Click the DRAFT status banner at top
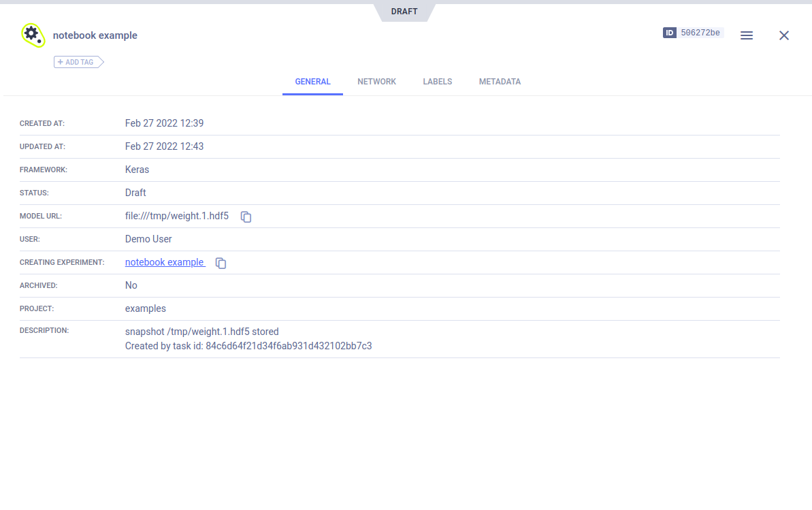Screen dimensions: 812x510 click(x=404, y=12)
